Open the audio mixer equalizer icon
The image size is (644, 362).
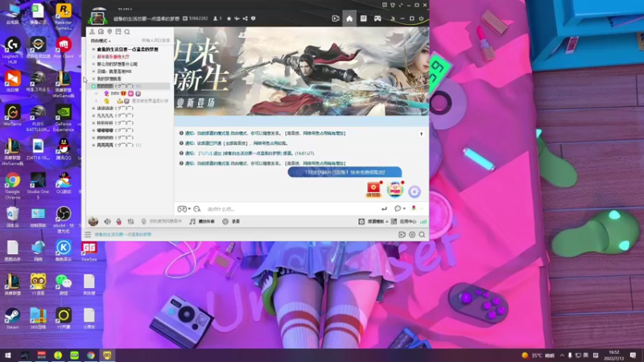(130, 222)
